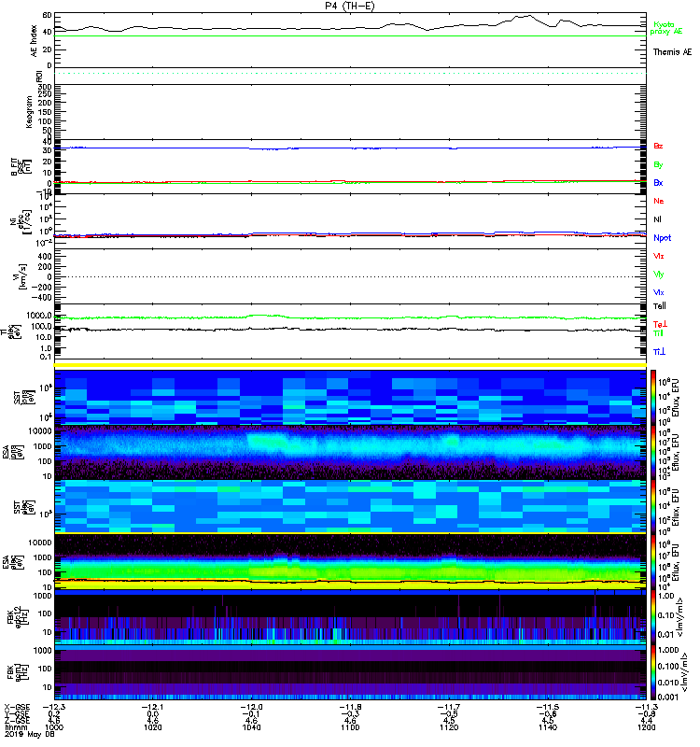The height and width of the screenshot is (747, 700).
Task: Select the green "Viy" velocity legend entry
Action: click(x=659, y=275)
